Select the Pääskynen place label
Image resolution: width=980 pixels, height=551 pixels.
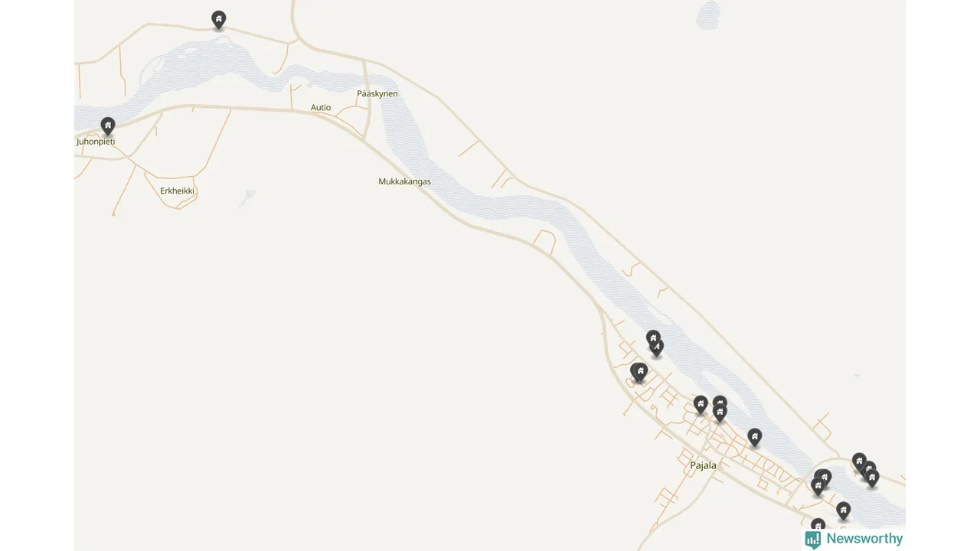pyautogui.click(x=377, y=93)
